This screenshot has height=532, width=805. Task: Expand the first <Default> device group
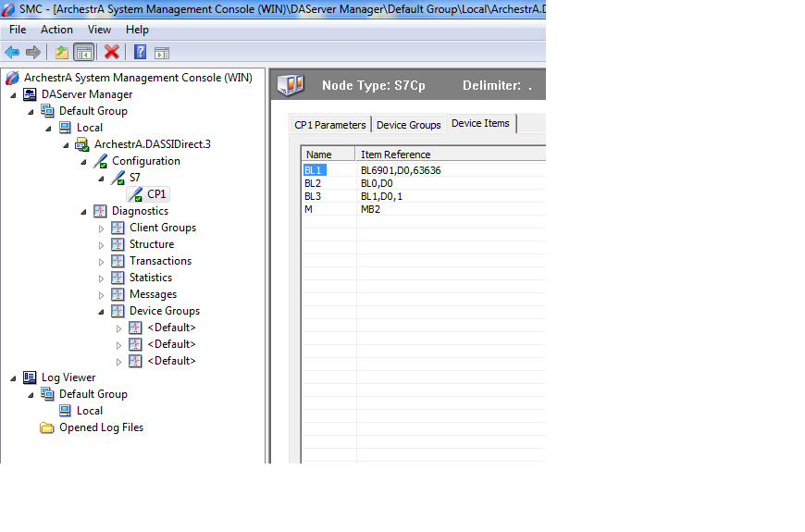coord(118,328)
